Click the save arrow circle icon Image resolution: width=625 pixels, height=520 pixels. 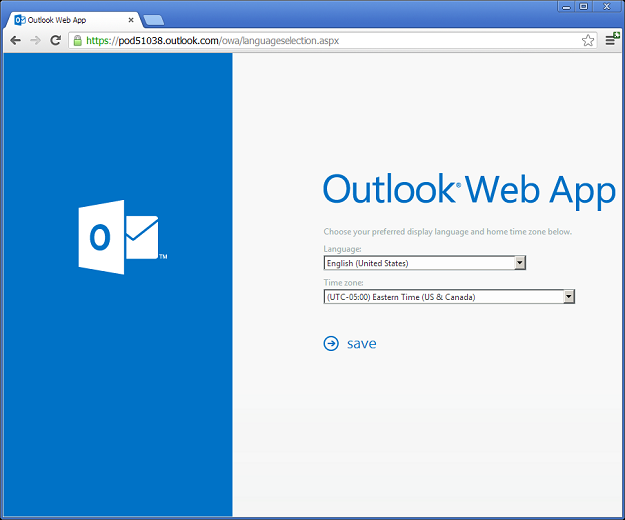331,343
